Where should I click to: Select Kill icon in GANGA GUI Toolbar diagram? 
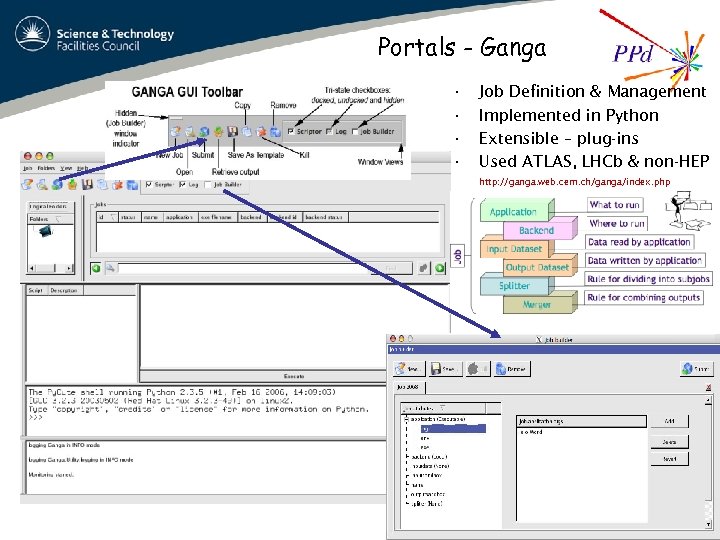tap(261, 132)
